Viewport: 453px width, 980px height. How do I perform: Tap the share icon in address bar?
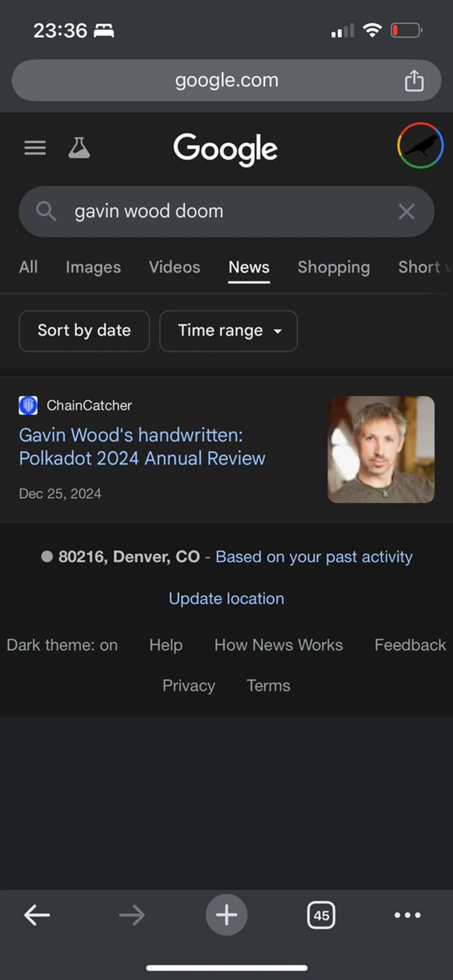(414, 80)
